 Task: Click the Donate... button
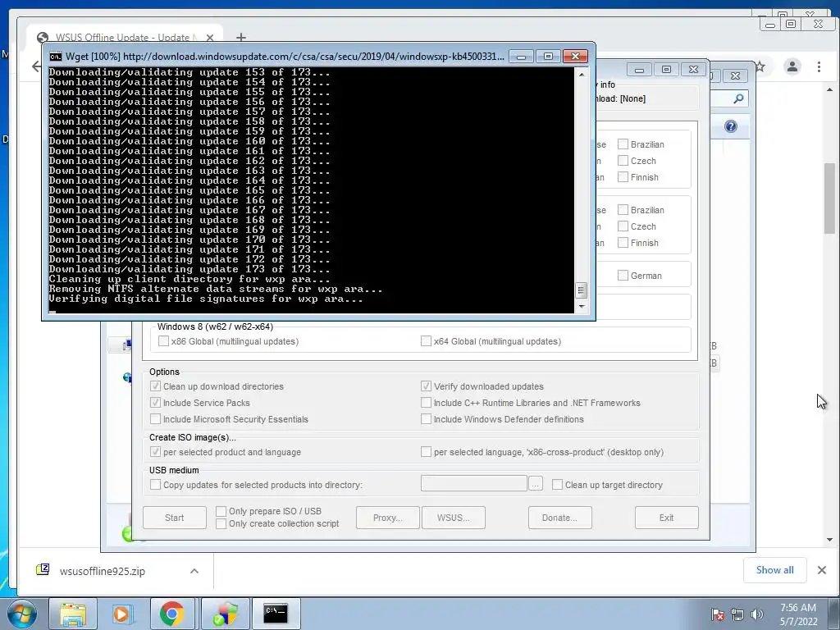(x=559, y=518)
